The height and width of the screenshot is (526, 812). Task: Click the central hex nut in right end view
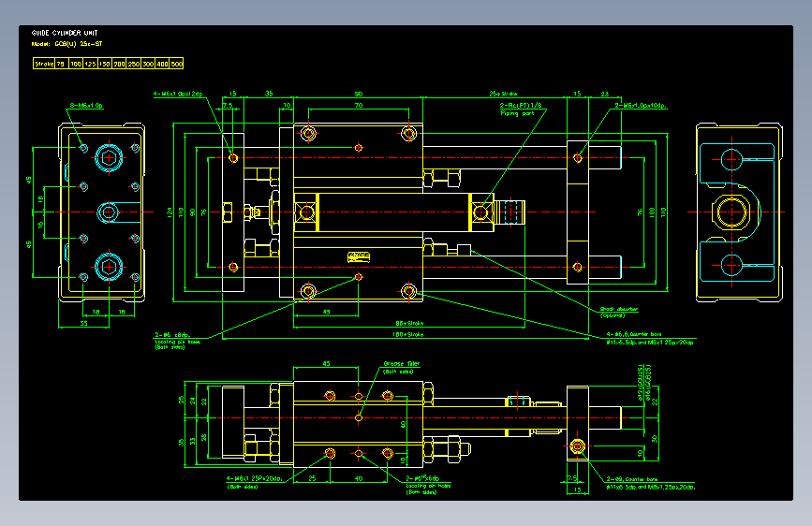point(731,212)
